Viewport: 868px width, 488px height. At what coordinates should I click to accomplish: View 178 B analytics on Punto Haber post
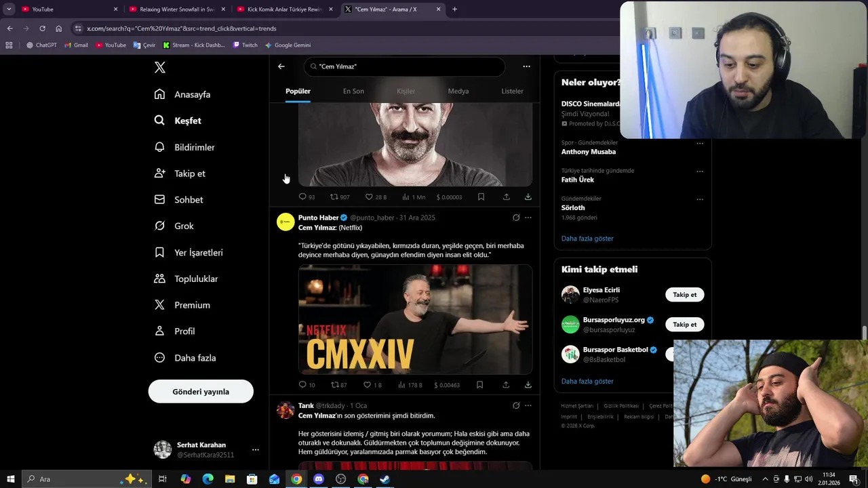(410, 385)
